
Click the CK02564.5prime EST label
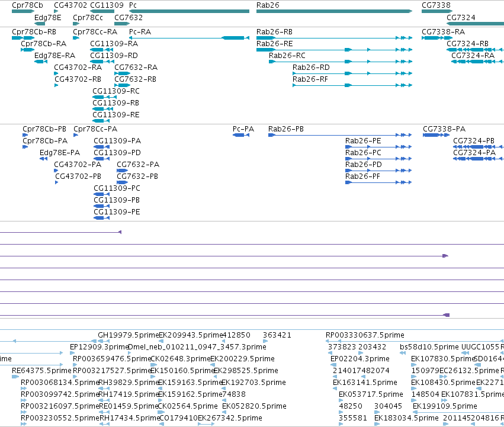click(x=188, y=406)
